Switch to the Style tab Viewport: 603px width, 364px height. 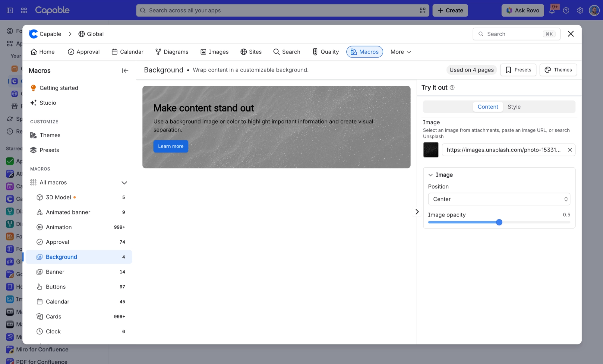[x=514, y=107]
